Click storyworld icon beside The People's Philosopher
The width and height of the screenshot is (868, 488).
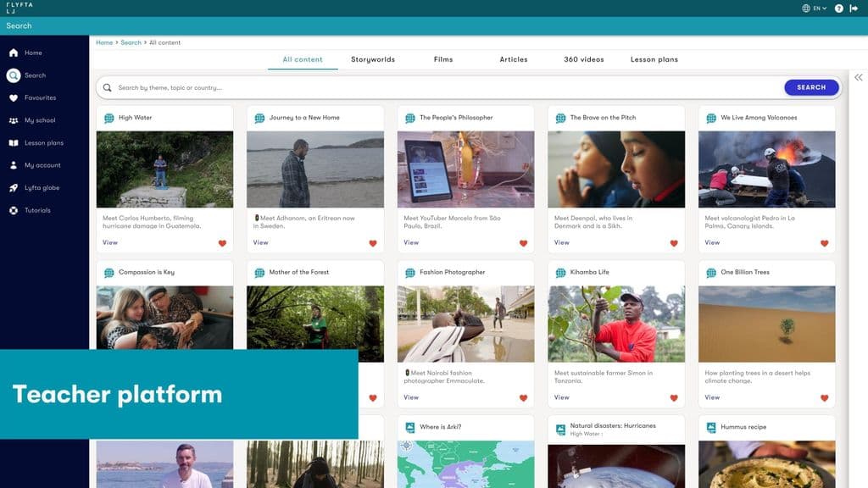tap(410, 118)
